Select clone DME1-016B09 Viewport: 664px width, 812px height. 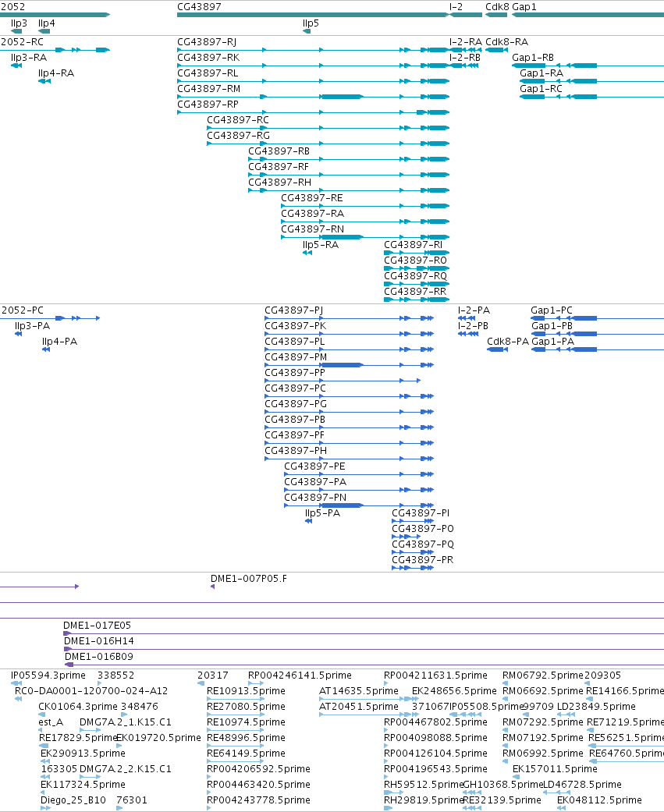tap(364, 665)
